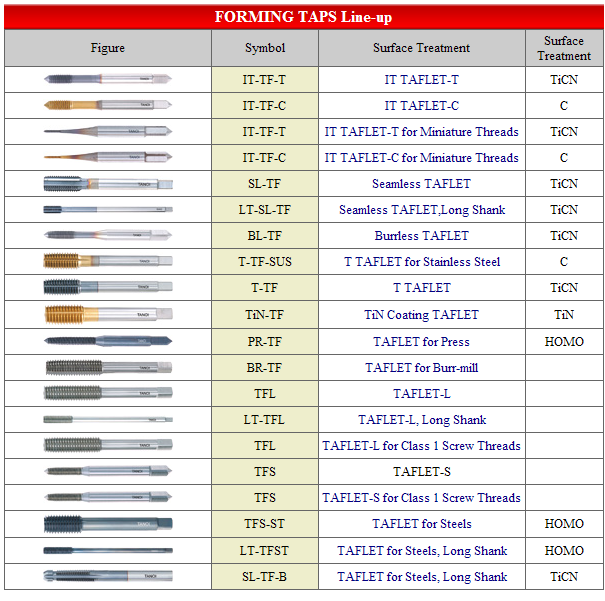Open the 'TAFLET for Burr-mill' link

coord(421,367)
